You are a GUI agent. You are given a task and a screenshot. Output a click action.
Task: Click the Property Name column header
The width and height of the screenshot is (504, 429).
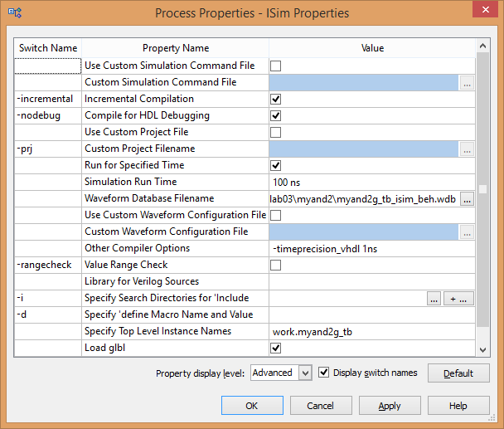click(176, 48)
